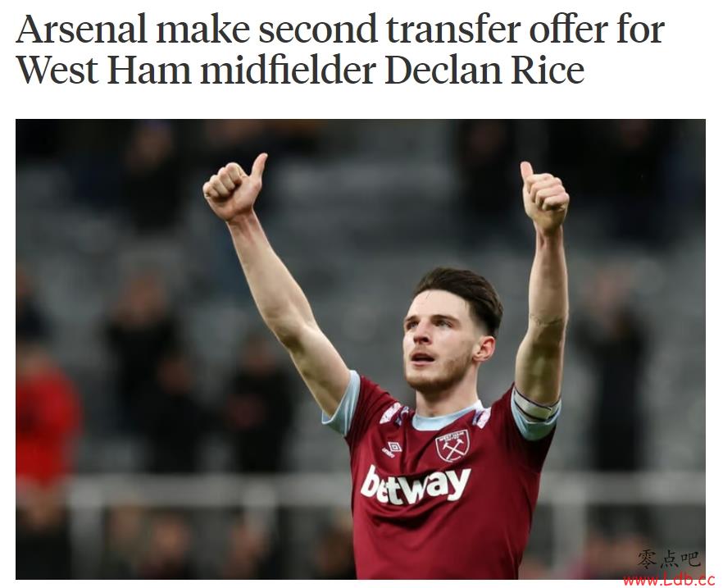This screenshot has width=723, height=588.
Task: Click the Umbro logo on the shirt
Action: [393, 449]
